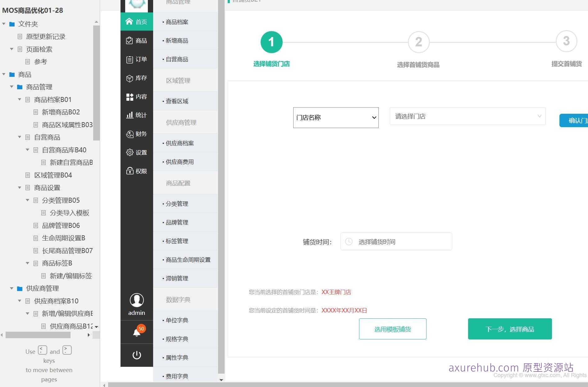Screen dimensions: 588x387
Task: Open the 请选择门店 store selector
Action: tap(467, 116)
